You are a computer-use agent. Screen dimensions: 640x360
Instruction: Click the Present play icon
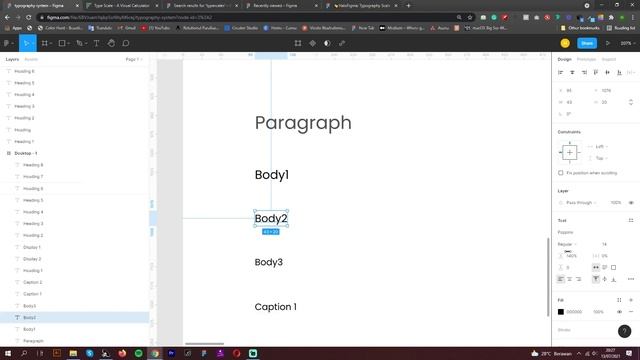pos(608,43)
